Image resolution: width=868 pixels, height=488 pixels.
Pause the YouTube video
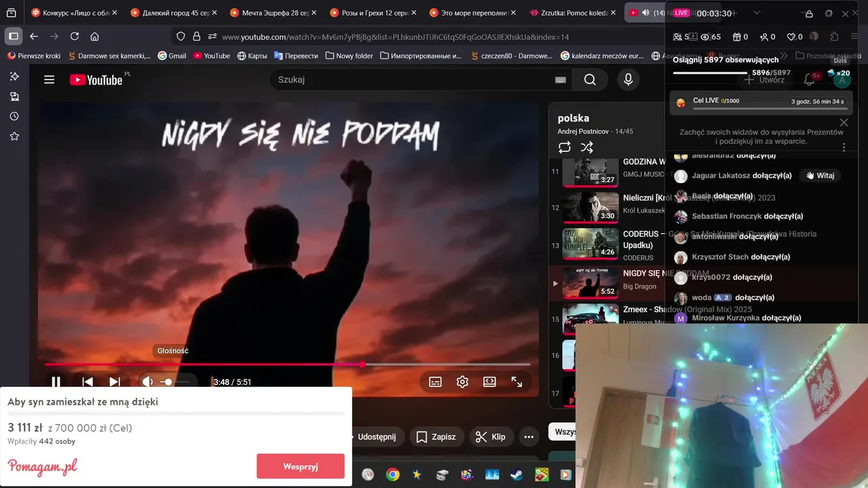point(56,382)
